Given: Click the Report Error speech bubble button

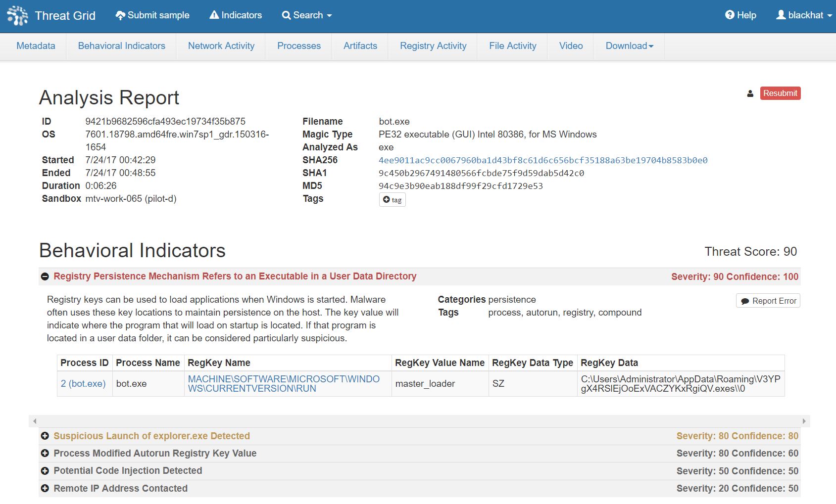Looking at the screenshot, I should click(768, 301).
